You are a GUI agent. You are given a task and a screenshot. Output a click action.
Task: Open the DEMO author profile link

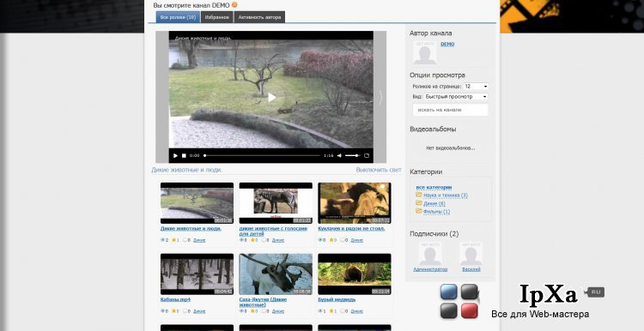(x=447, y=45)
